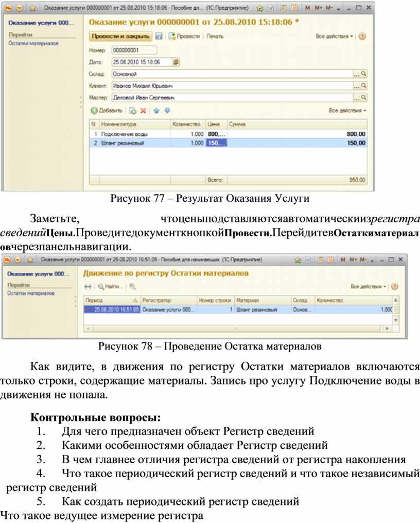The width and height of the screenshot is (420, 523).
Task: Click into the Номер field 000000001
Action: (x=134, y=50)
